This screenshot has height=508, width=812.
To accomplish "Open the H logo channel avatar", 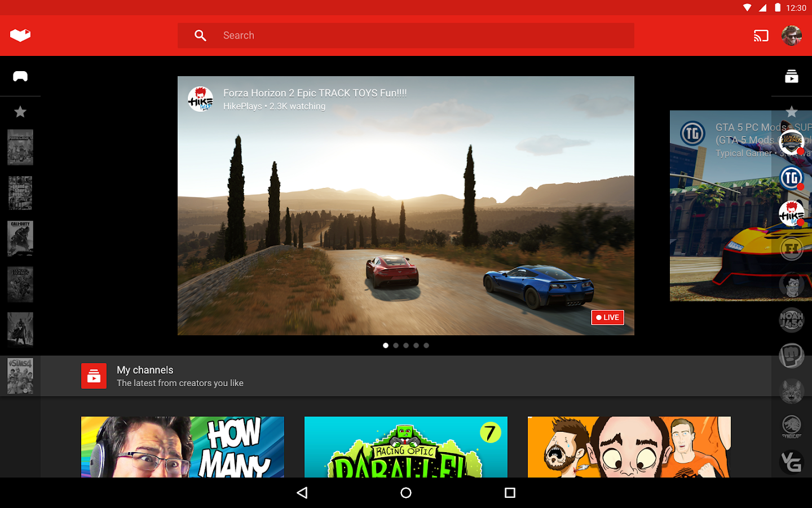I will (x=792, y=249).
